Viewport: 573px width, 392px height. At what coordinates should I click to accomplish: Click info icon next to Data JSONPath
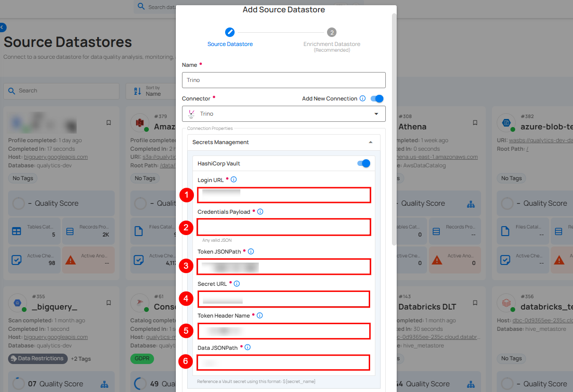pos(247,347)
